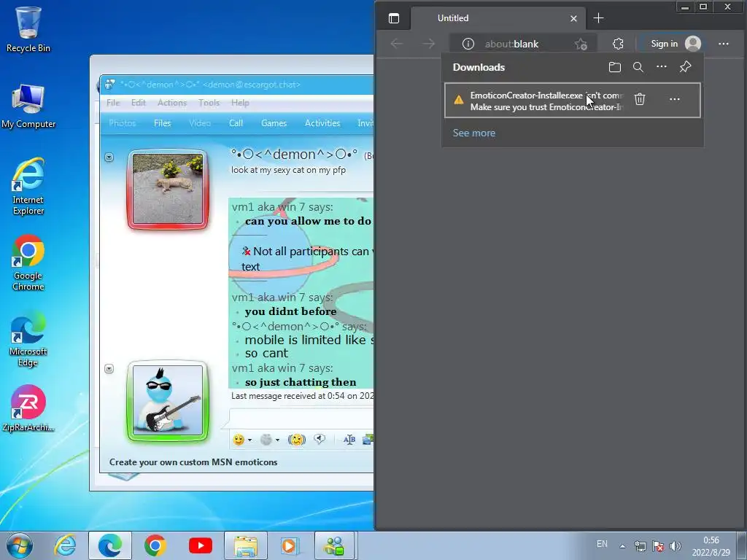
Task: Click the Edge forward arrow
Action: (429, 44)
